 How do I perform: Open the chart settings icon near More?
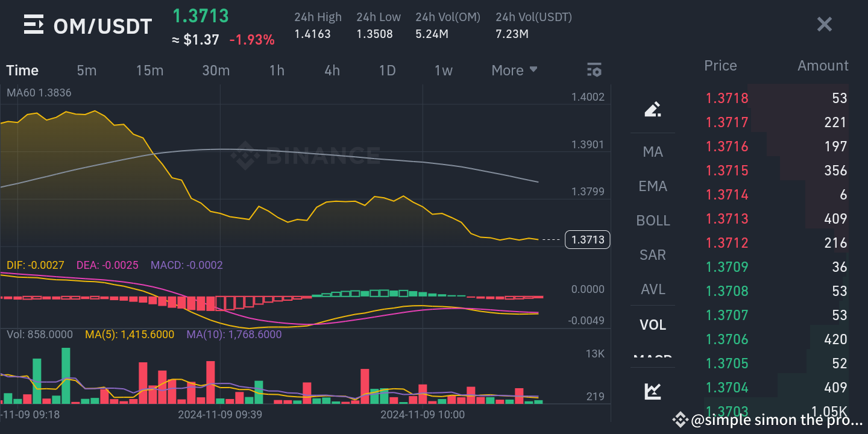point(594,70)
